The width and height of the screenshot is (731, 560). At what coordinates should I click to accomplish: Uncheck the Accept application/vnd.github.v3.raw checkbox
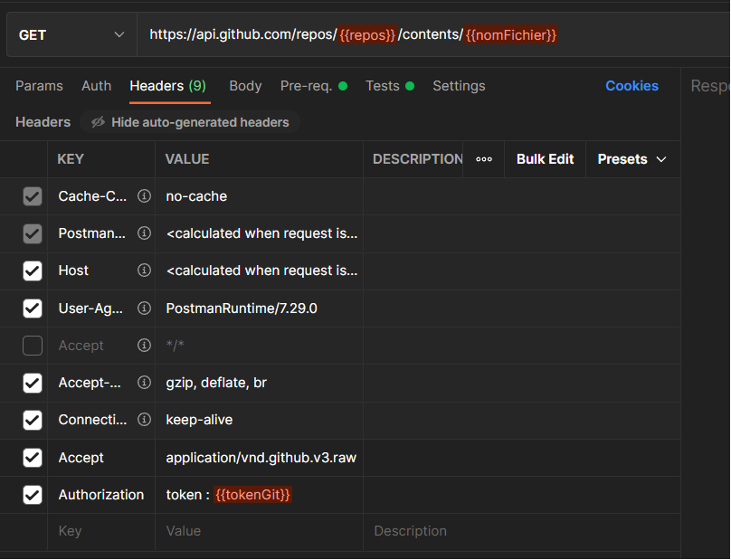click(x=33, y=458)
